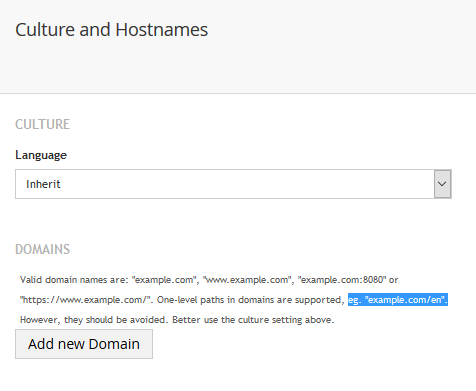Click the CULTURE section header
The height and width of the screenshot is (391, 476).
42,124
